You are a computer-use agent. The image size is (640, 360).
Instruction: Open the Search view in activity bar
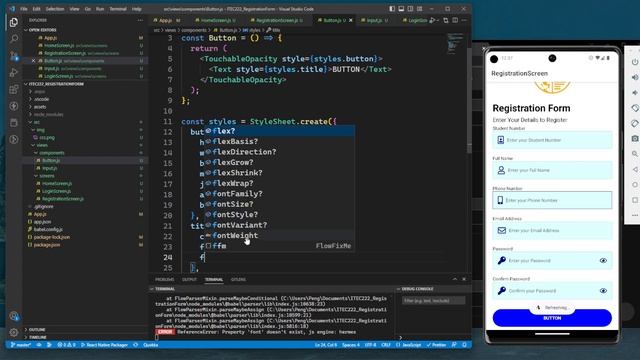click(x=13, y=39)
